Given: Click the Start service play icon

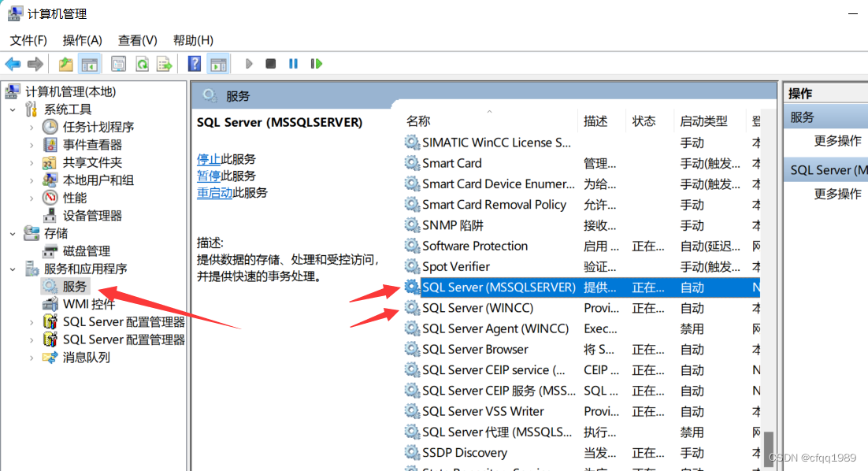Looking at the screenshot, I should click(249, 65).
